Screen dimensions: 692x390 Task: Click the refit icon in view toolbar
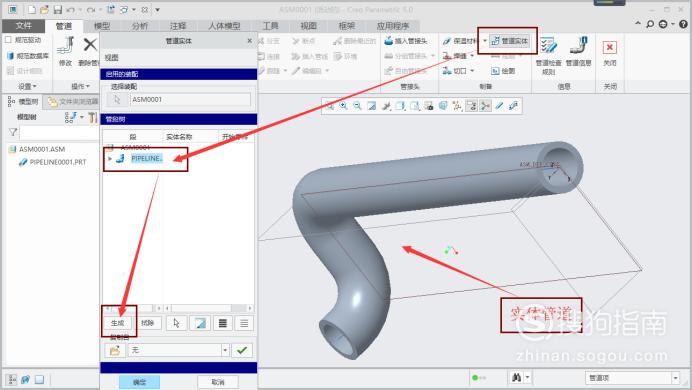click(329, 106)
